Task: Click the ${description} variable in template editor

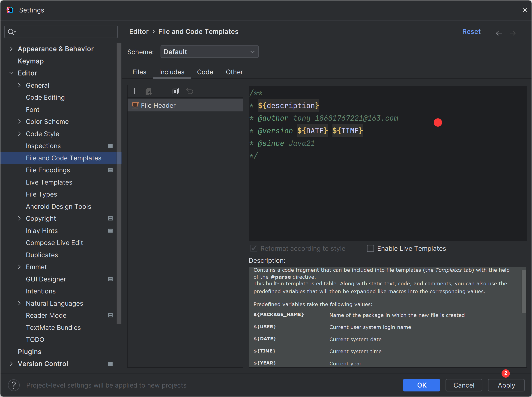Action: pos(288,105)
